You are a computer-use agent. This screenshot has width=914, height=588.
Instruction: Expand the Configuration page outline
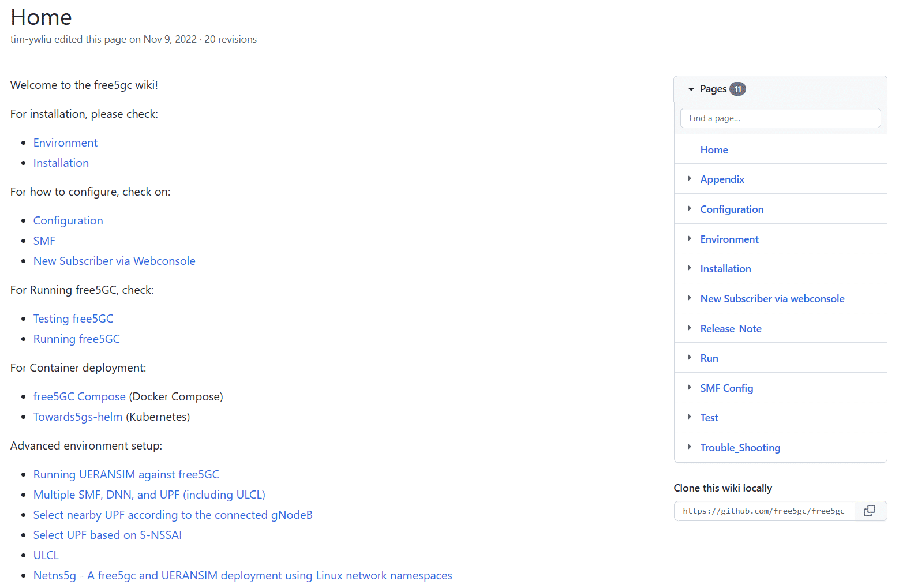[689, 209]
